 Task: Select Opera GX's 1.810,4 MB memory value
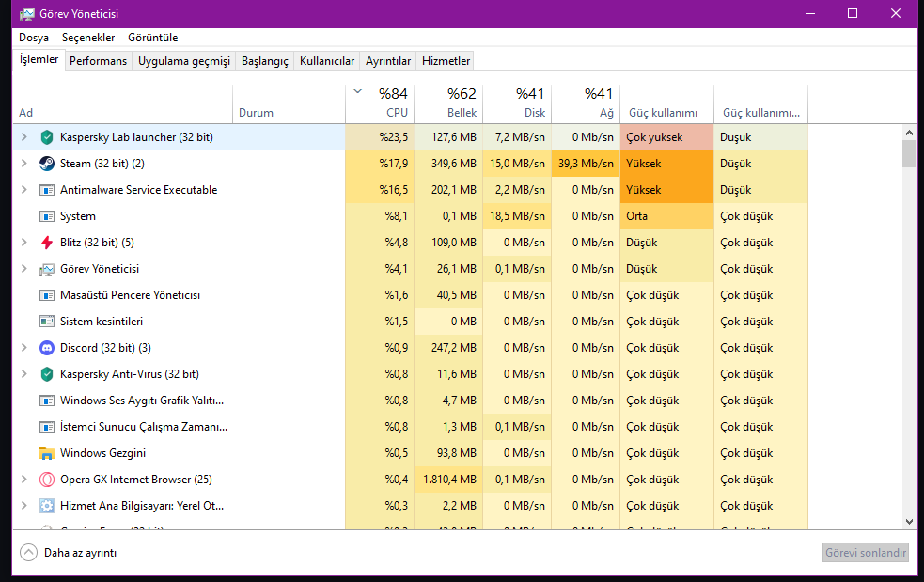tap(448, 480)
